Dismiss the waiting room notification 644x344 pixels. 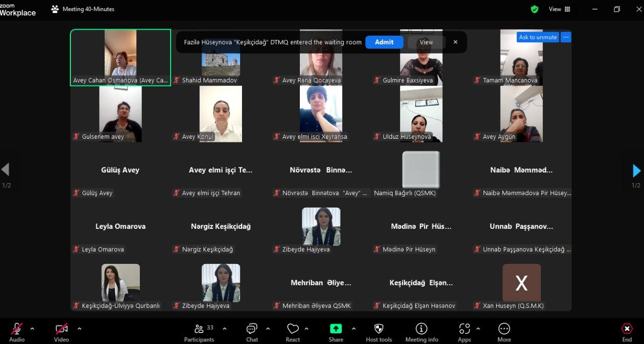tap(455, 42)
